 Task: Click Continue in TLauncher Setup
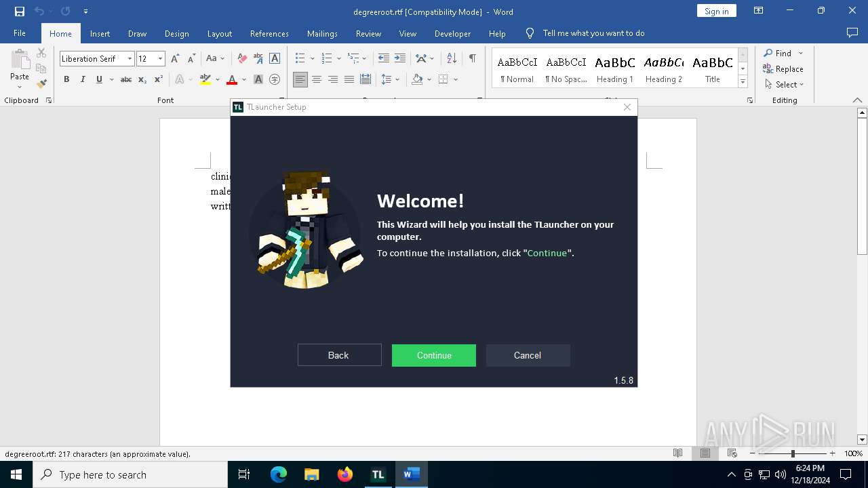434,355
